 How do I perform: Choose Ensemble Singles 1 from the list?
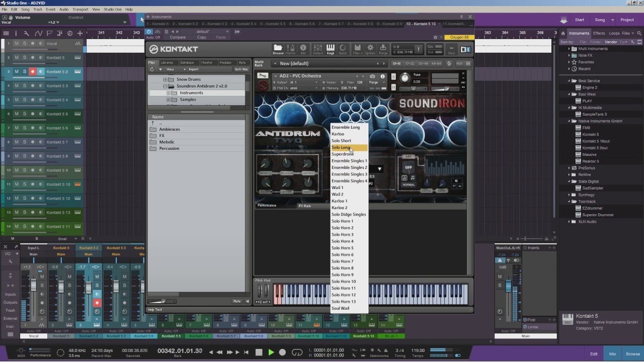pos(349,161)
